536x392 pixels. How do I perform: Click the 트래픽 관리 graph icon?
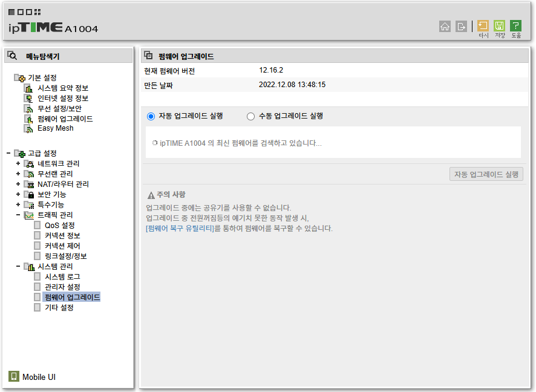click(29, 215)
